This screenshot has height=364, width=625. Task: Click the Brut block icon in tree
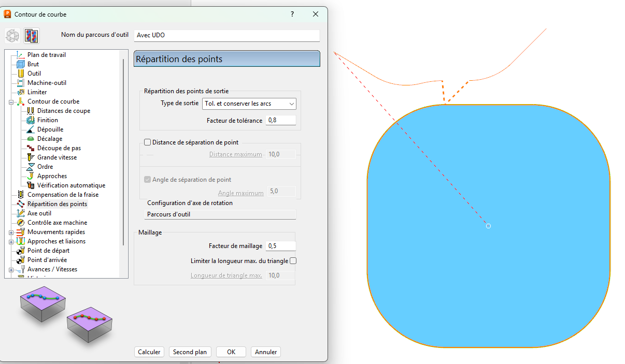pyautogui.click(x=21, y=64)
